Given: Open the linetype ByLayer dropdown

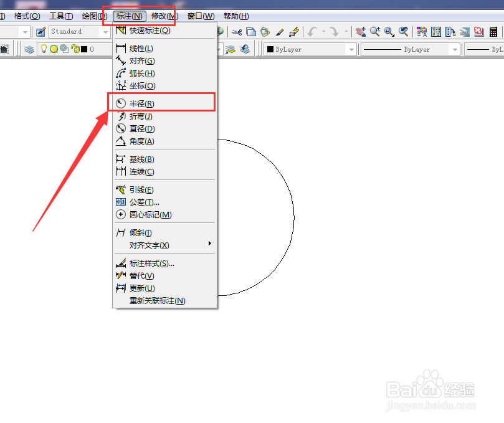Looking at the screenshot, I should [x=455, y=49].
